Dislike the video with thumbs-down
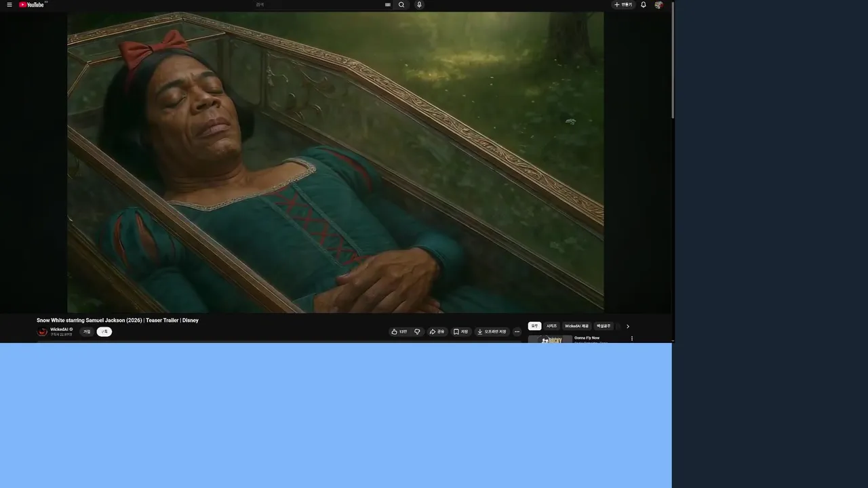Viewport: 868px width, 488px height. point(417,332)
